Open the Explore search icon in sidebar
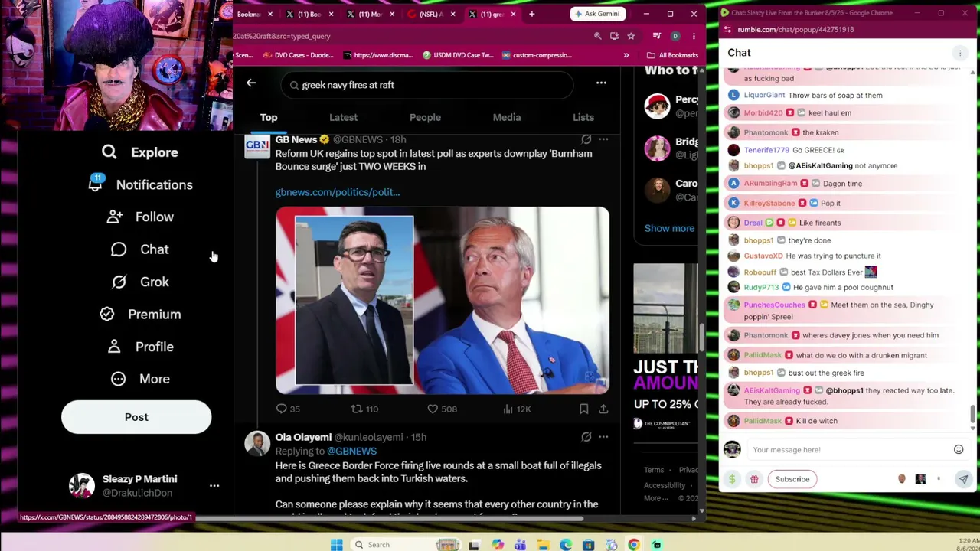 pos(109,152)
